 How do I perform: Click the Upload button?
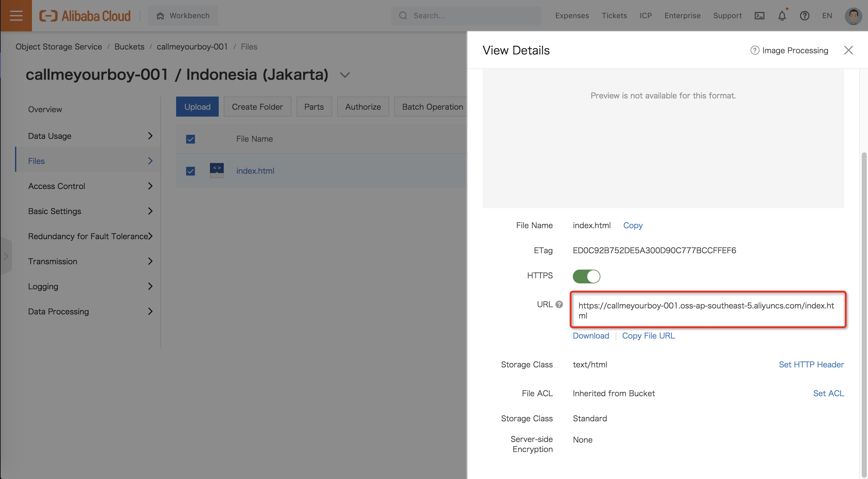[x=197, y=107]
